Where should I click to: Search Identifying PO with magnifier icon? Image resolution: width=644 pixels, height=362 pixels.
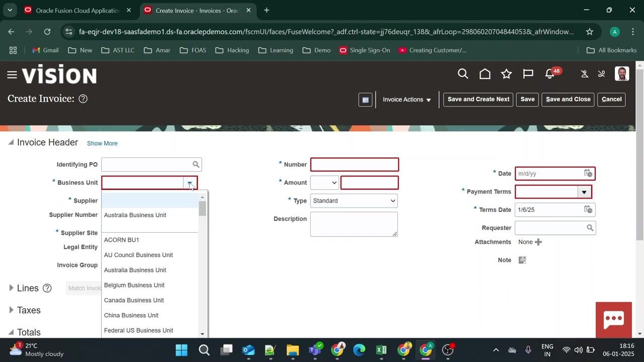click(x=196, y=164)
